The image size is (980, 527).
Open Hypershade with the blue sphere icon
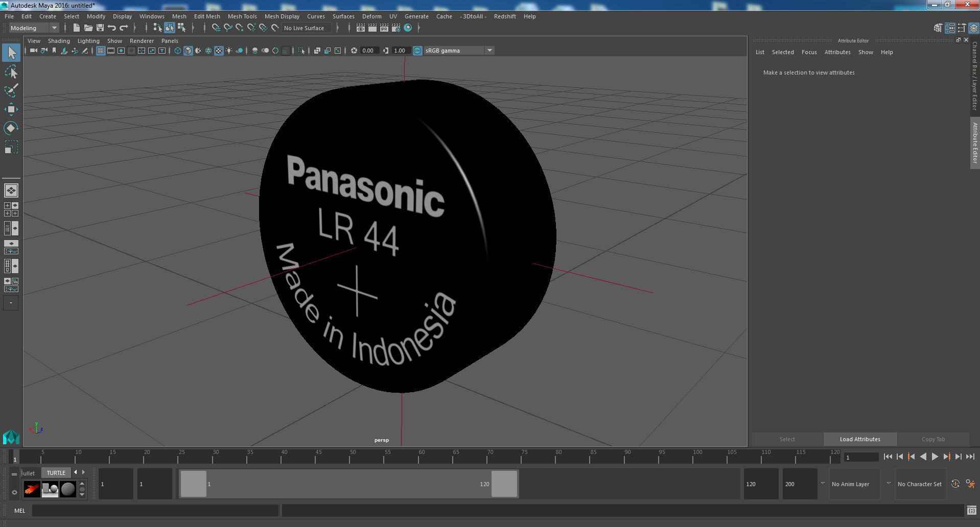click(x=408, y=28)
